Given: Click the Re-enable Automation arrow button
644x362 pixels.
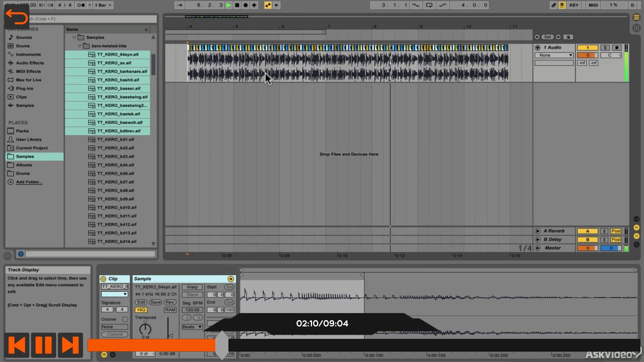Looking at the screenshot, I should click(277, 5).
